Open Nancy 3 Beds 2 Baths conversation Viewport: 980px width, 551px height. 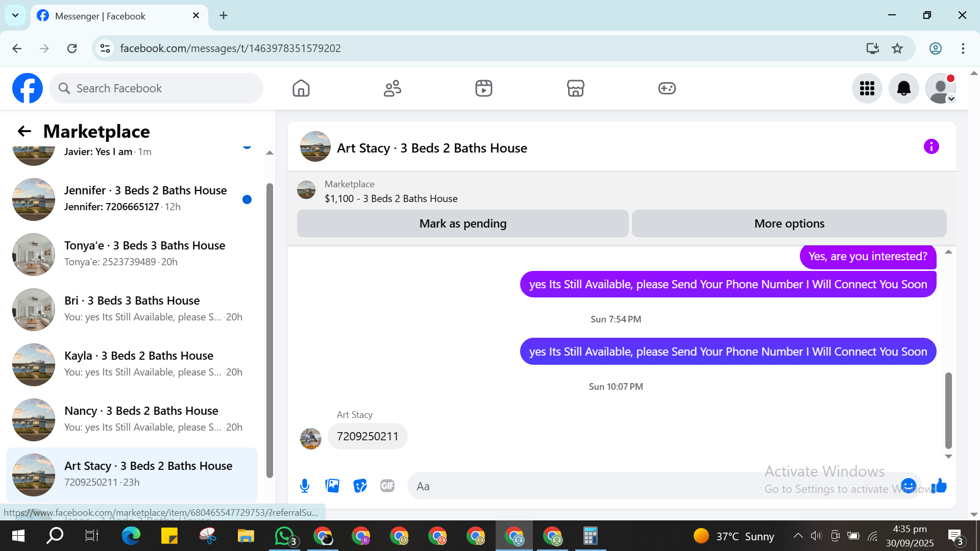(x=132, y=419)
